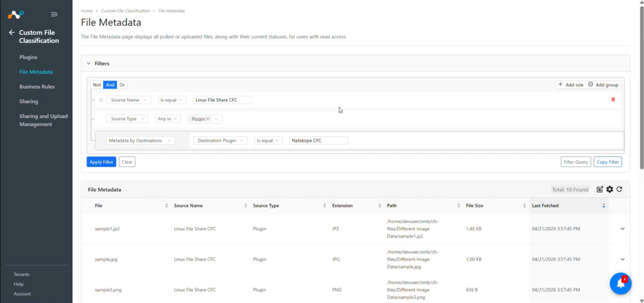Click the sample3.png file name
The width and height of the screenshot is (644, 303).
point(108,290)
